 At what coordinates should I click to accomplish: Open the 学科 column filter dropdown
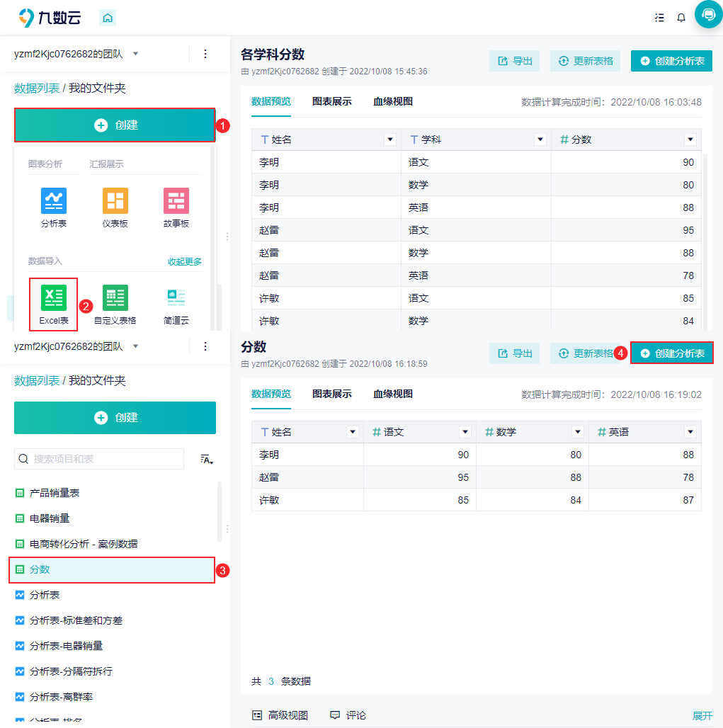(540, 140)
